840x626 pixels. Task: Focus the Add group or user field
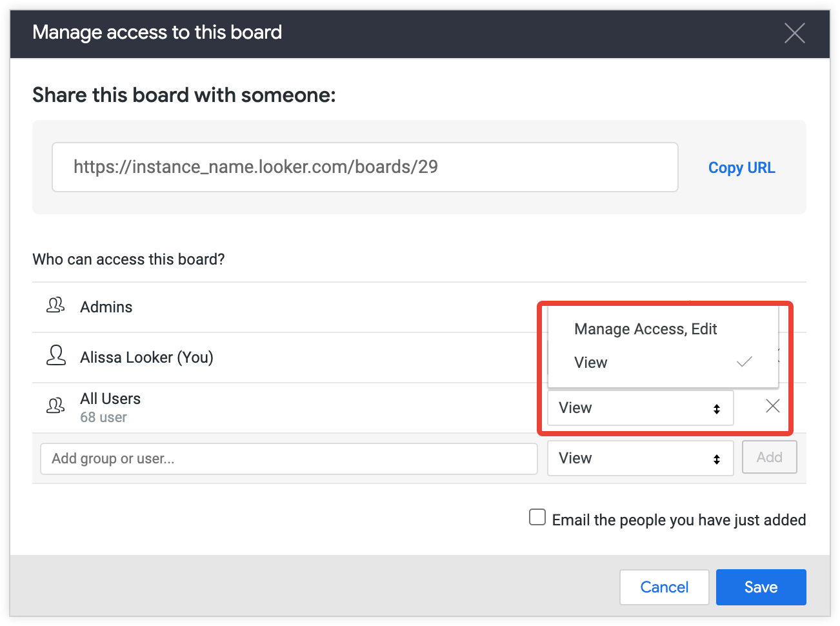click(288, 459)
